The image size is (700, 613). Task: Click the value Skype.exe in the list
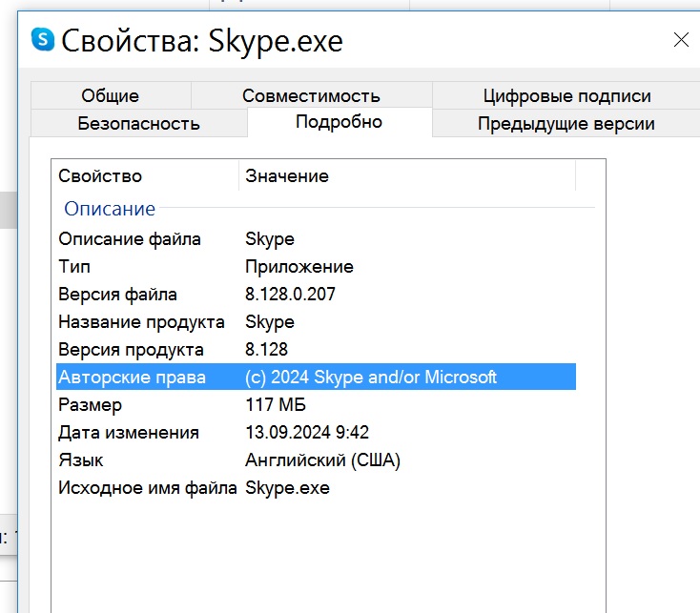coord(287,487)
